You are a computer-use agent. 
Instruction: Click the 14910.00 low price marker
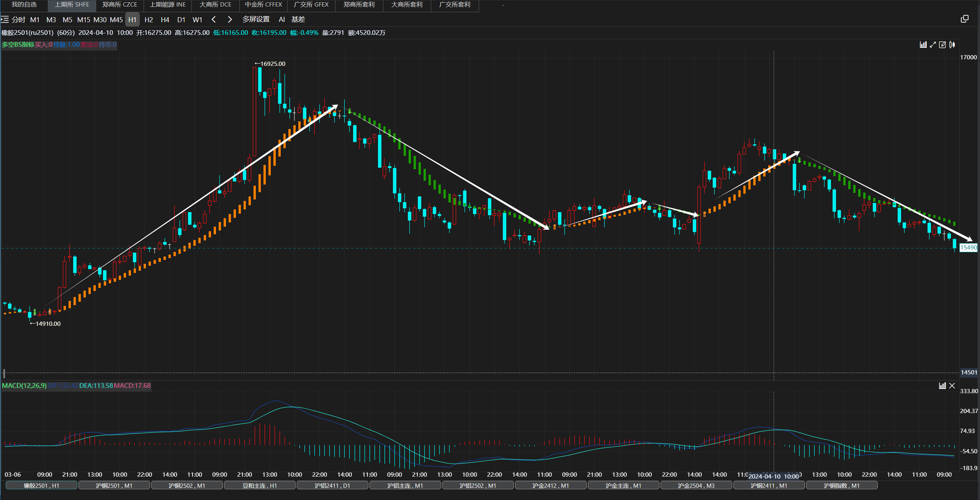tap(45, 324)
